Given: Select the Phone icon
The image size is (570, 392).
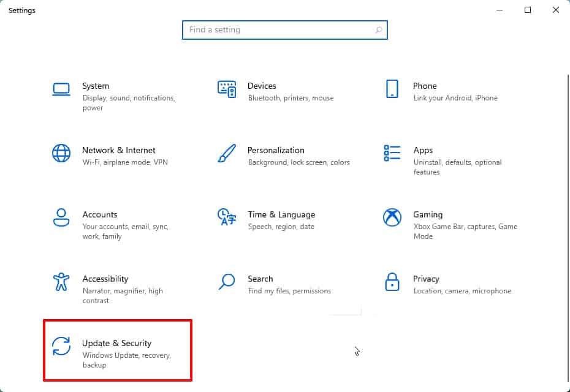Looking at the screenshot, I should point(392,89).
